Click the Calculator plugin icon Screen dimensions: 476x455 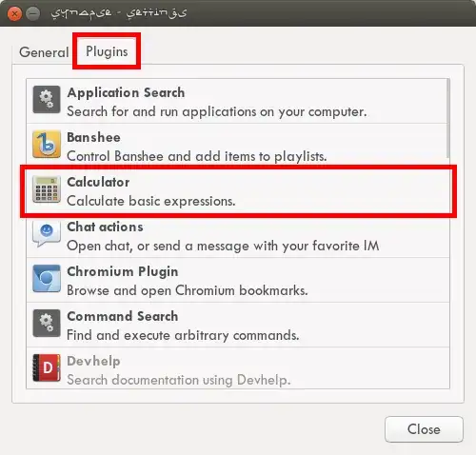click(47, 189)
